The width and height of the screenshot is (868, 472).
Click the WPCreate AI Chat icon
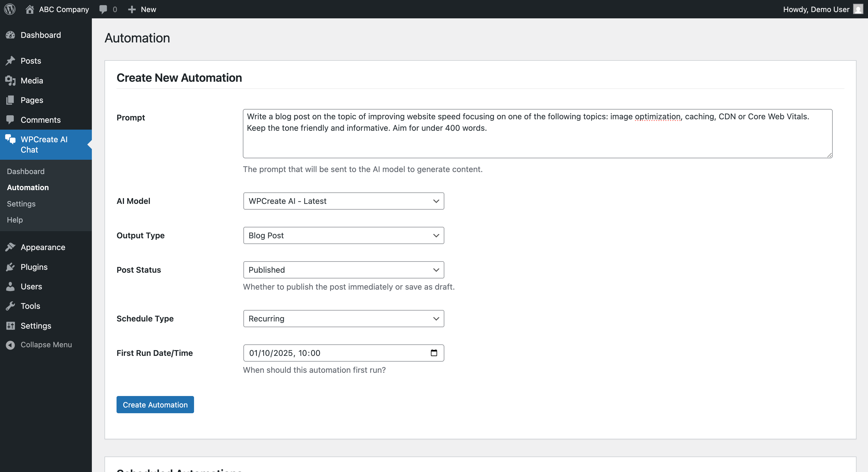(x=10, y=139)
